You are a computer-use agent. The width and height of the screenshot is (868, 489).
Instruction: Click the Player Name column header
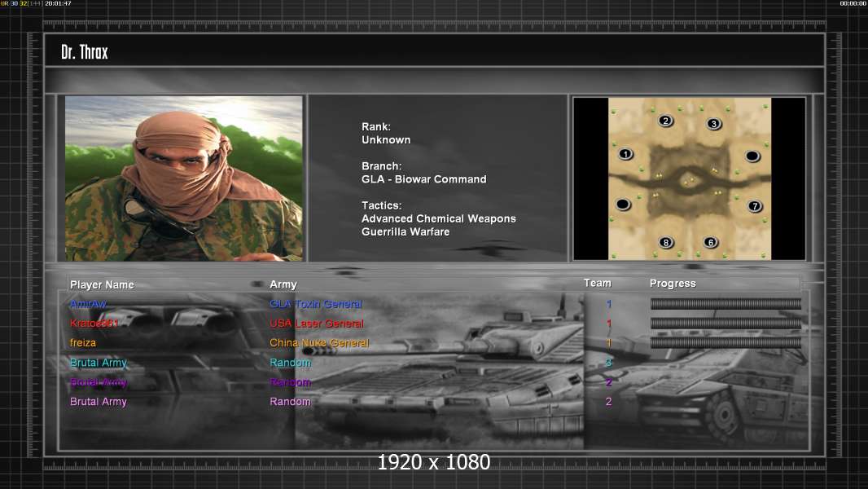pos(102,284)
